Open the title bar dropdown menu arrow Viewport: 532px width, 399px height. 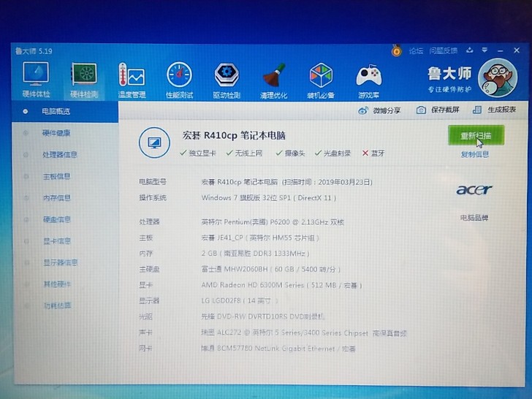[484, 50]
